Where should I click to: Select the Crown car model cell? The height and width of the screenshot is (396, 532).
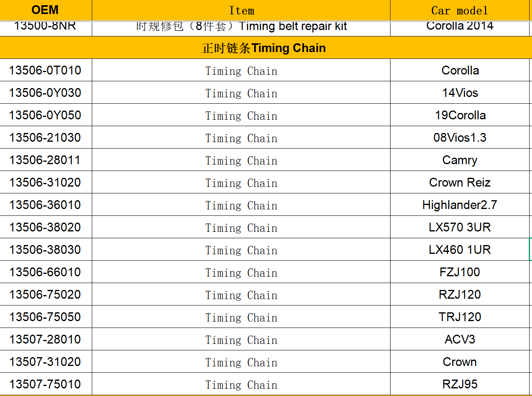click(x=460, y=362)
